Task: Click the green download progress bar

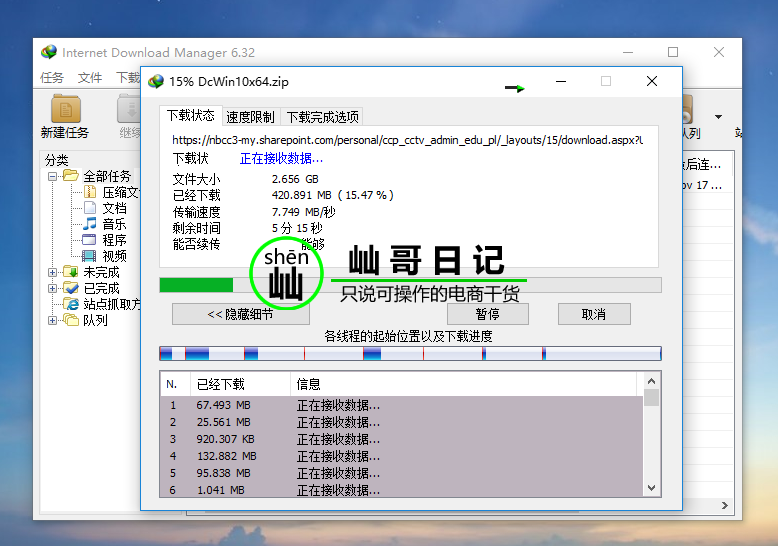Action: [x=410, y=285]
